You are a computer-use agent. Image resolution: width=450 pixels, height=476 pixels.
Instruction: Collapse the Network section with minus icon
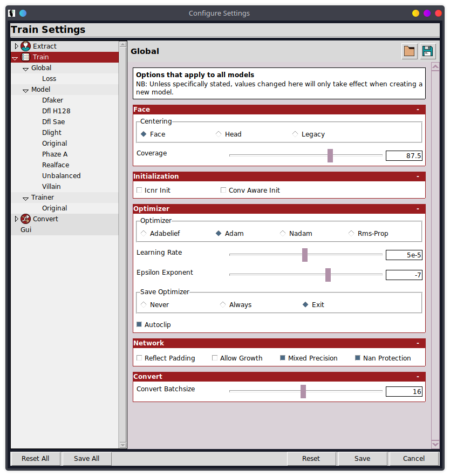pos(418,343)
